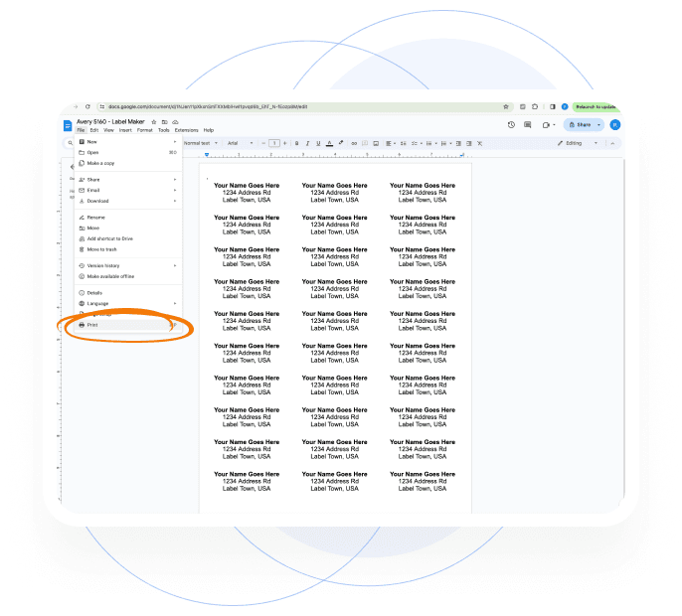Screen dimensions: 682x616
Task: Open the Editing mode dropdown
Action: pyautogui.click(x=578, y=143)
